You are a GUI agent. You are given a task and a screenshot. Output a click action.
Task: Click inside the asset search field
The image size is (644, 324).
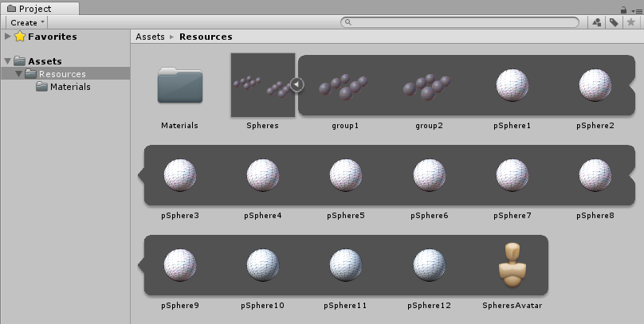462,22
